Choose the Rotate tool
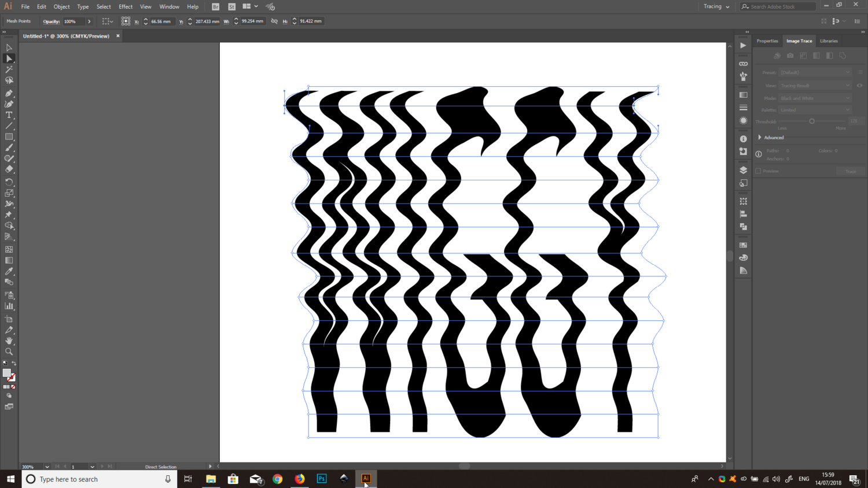This screenshot has width=868, height=488. pyautogui.click(x=9, y=182)
